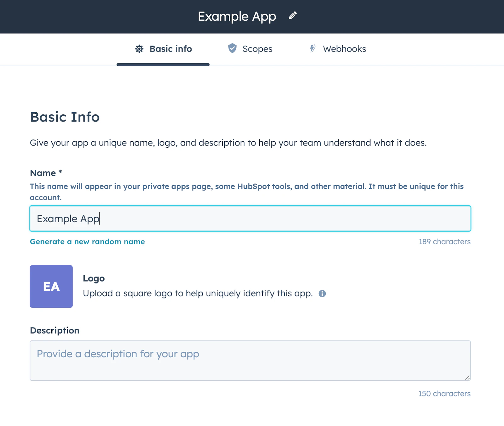
Task: Select the Basic info tab label
Action: [171, 49]
